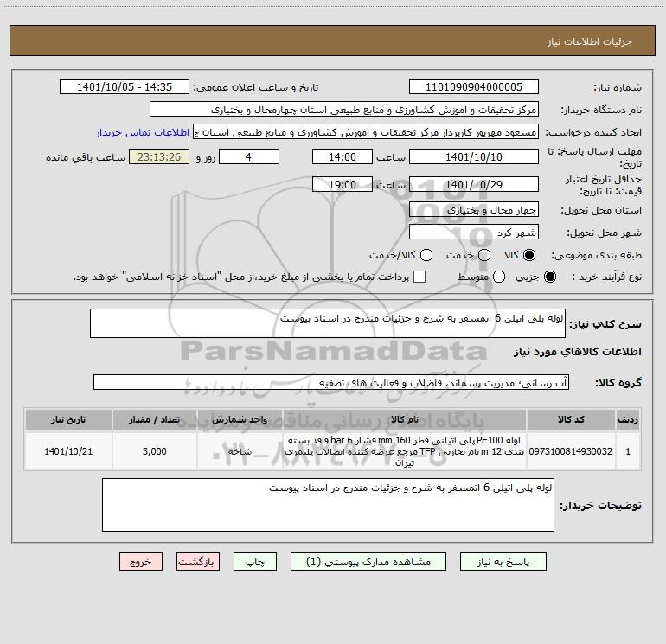Click the بازگشت back button
Screen dimensions: 666x644
click(198, 562)
